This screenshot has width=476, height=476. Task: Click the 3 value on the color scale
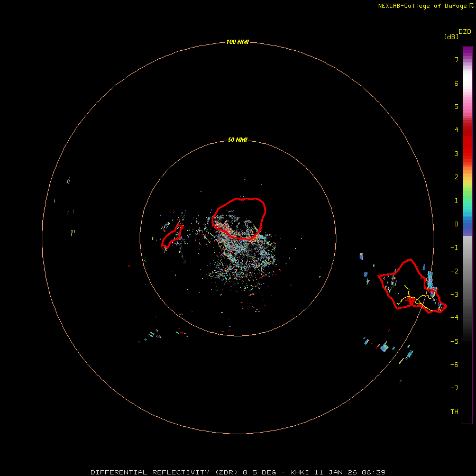click(x=456, y=153)
